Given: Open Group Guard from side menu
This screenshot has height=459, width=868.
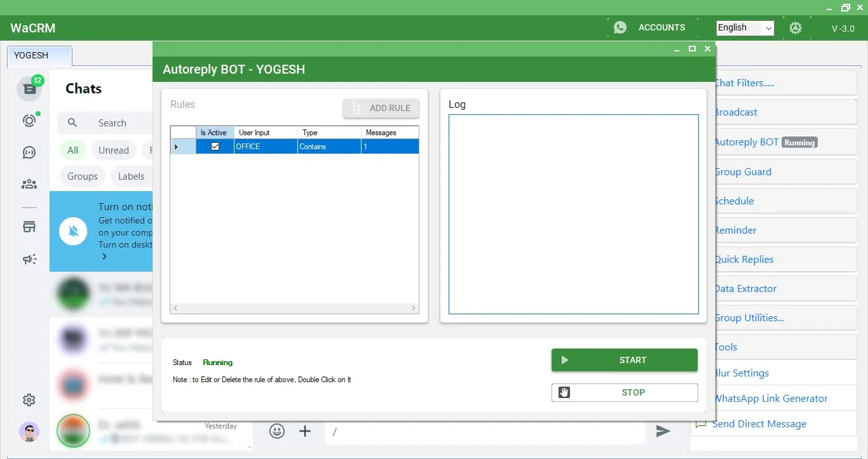Looking at the screenshot, I should point(743,172).
